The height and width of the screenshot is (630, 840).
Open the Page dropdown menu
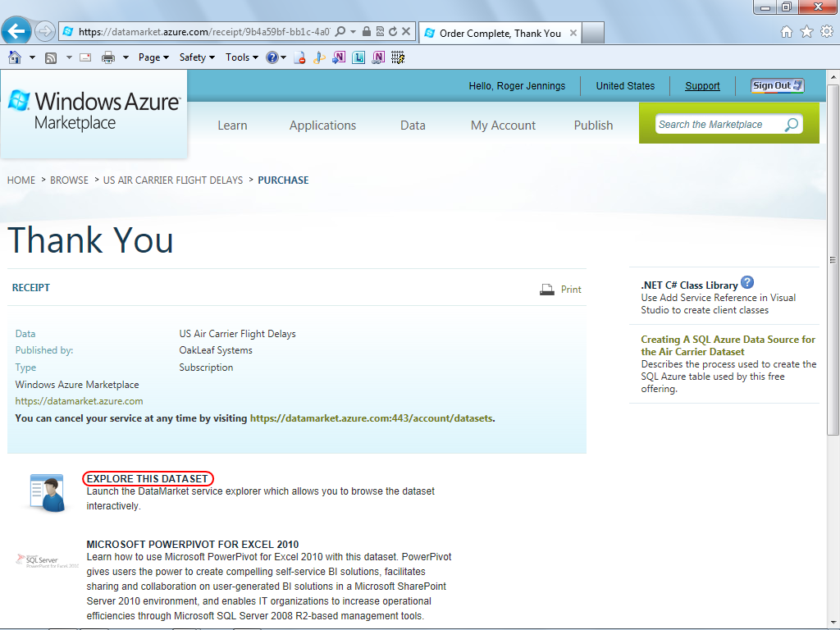(153, 57)
